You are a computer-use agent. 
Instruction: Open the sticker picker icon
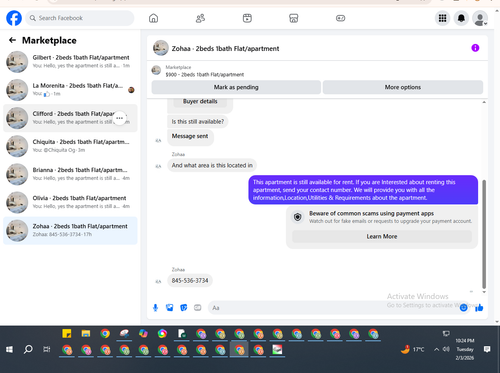pos(183,308)
